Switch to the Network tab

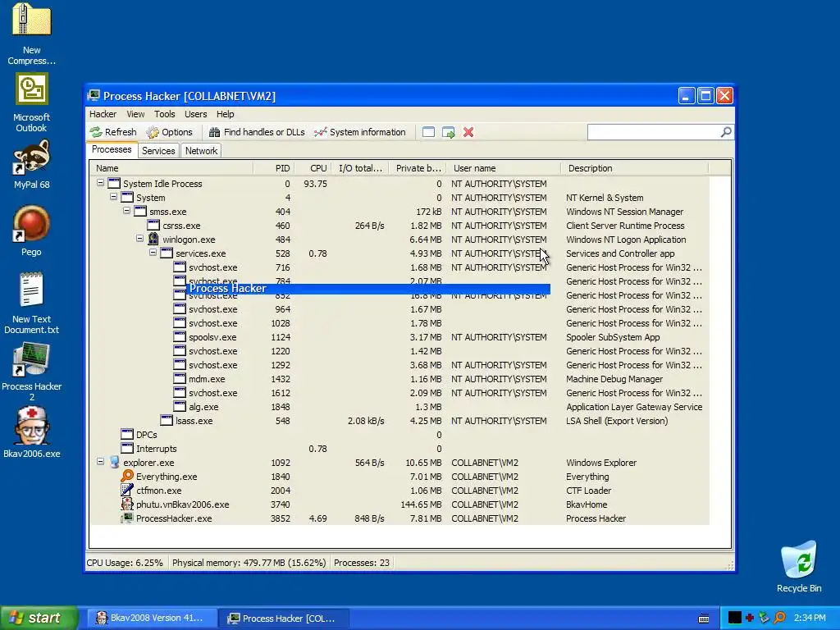(x=202, y=151)
